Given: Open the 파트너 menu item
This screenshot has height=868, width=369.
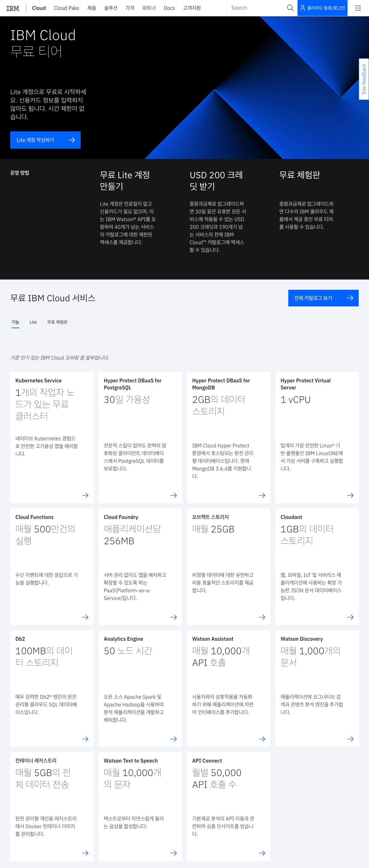Looking at the screenshot, I should coord(149,8).
